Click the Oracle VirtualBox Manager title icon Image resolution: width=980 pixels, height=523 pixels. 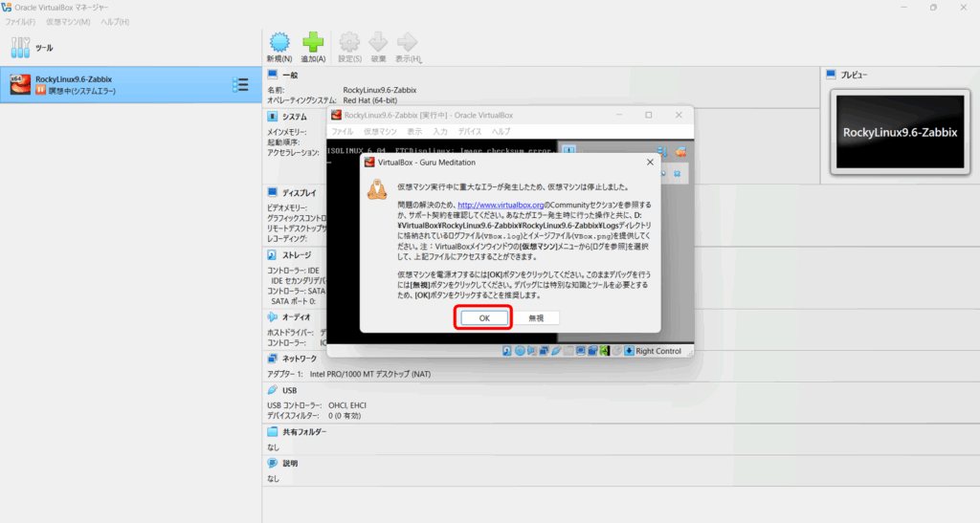point(7,8)
